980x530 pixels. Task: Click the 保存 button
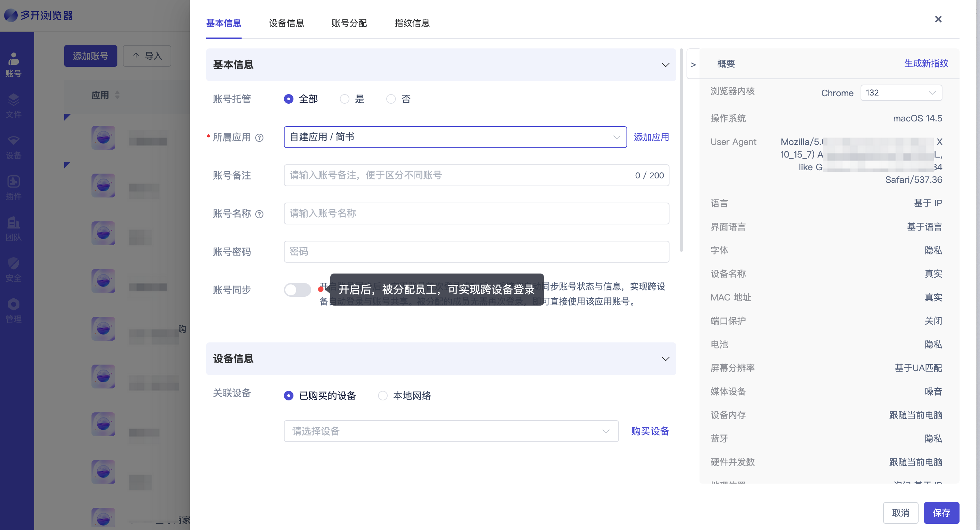(941, 513)
